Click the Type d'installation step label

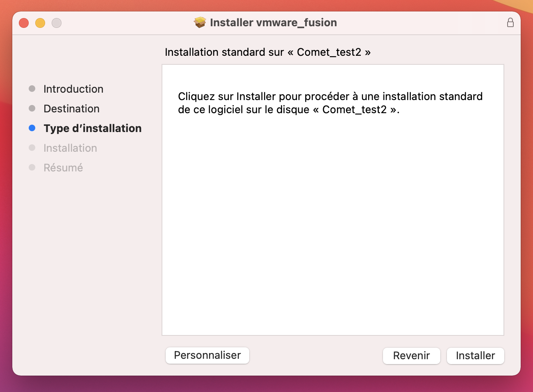click(93, 128)
